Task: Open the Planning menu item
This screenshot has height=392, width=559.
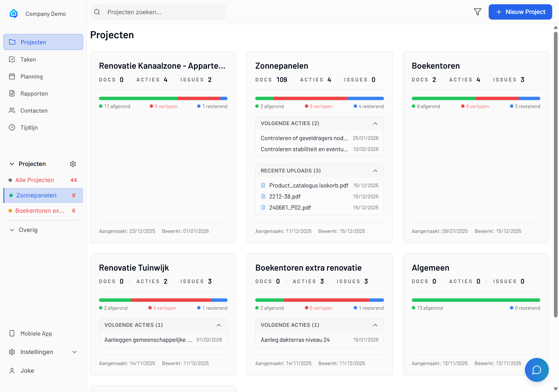Action: (x=31, y=77)
